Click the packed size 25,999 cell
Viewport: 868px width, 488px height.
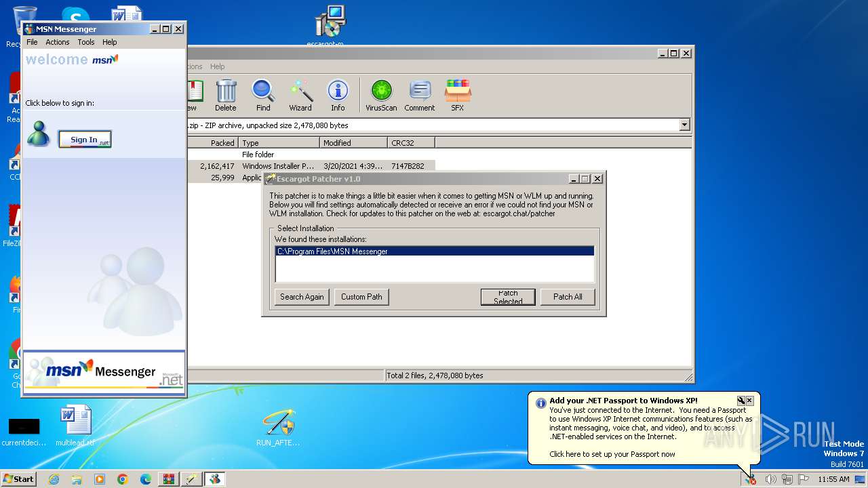tap(222, 178)
